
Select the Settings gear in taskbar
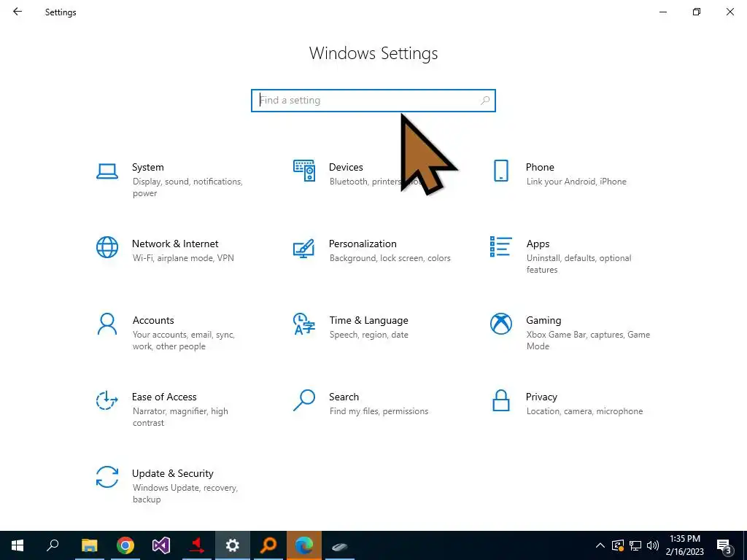pyautogui.click(x=233, y=545)
